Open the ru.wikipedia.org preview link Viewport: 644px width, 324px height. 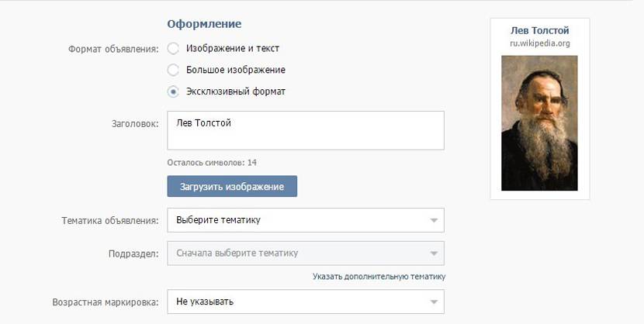coord(539,43)
